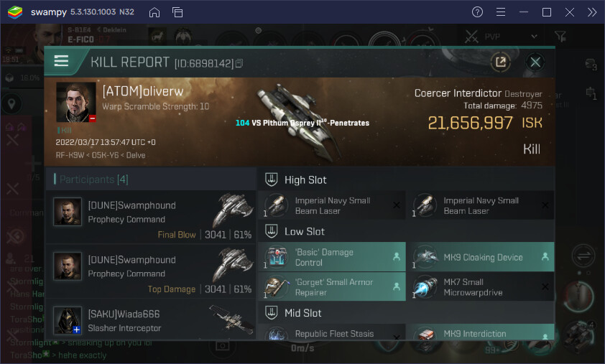Open BlueStacks home screen icon
Image resolution: width=605 pixels, height=364 pixels.
pos(154,12)
